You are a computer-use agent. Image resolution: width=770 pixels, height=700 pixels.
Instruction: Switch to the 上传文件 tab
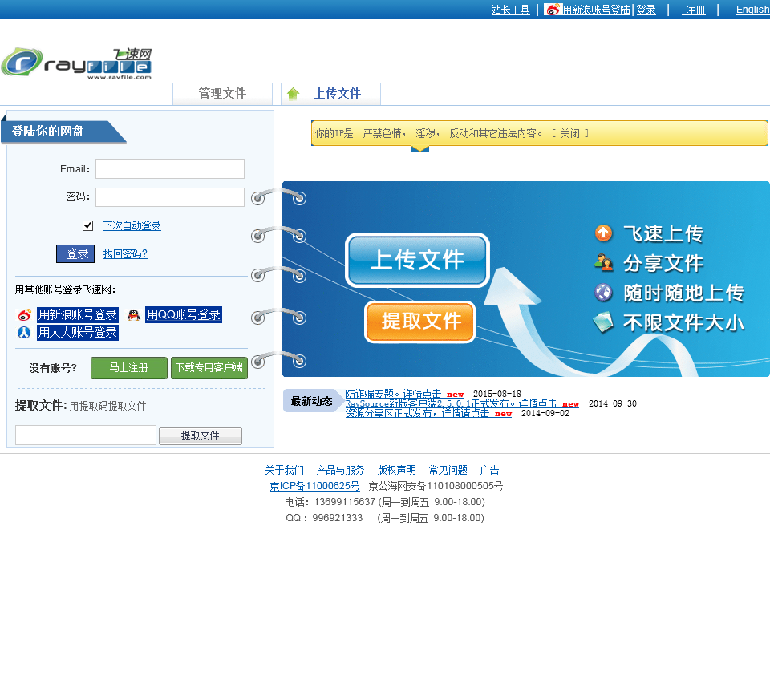point(330,94)
